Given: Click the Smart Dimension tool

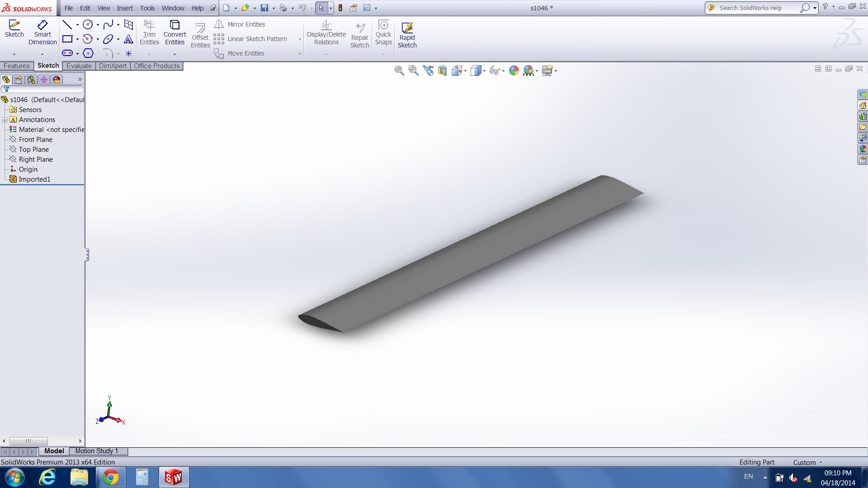Looking at the screenshot, I should (42, 32).
